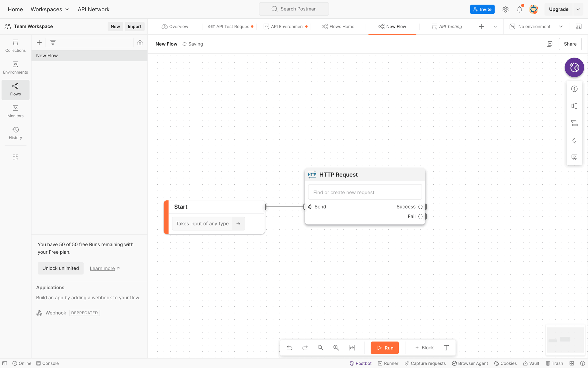
Task: Open the flow info panel icon
Action: [x=574, y=89]
